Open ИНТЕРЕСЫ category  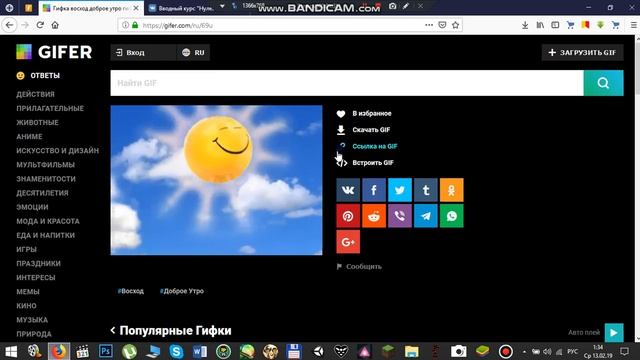coord(36,278)
